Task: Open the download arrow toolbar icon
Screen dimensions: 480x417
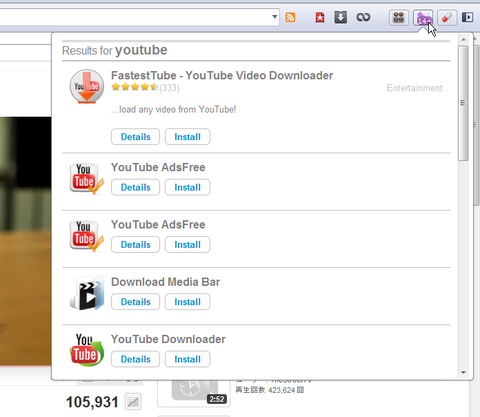Action: tap(340, 17)
